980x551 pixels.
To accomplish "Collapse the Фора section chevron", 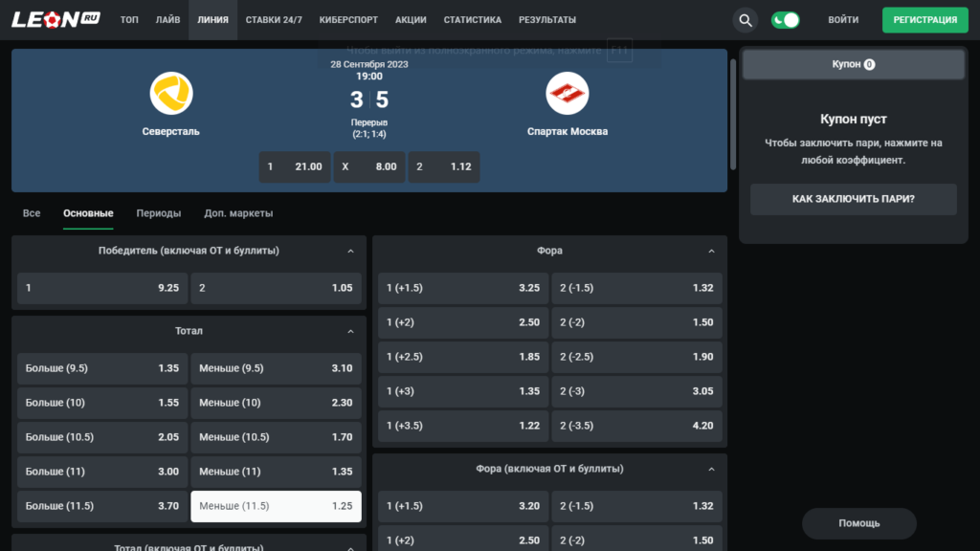I will (x=711, y=252).
